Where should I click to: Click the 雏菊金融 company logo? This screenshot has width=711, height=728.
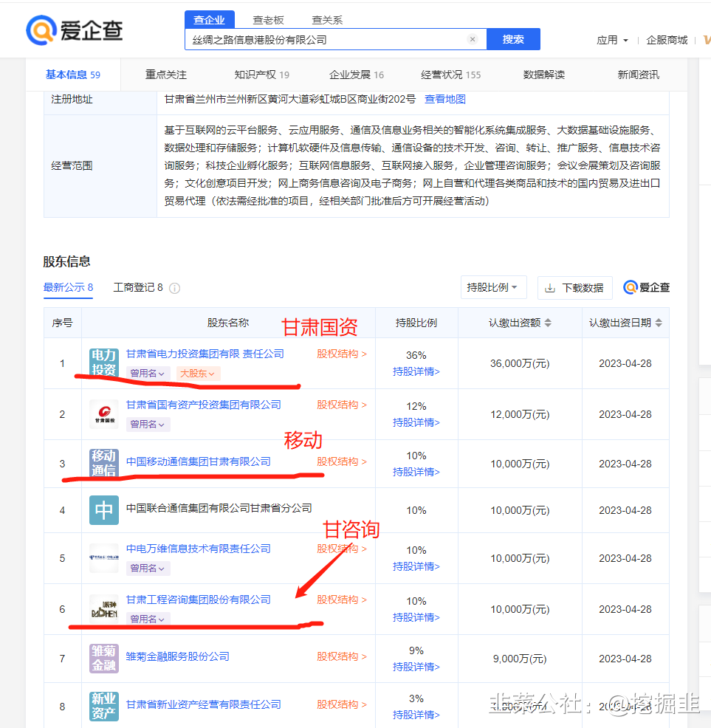pyautogui.click(x=103, y=659)
